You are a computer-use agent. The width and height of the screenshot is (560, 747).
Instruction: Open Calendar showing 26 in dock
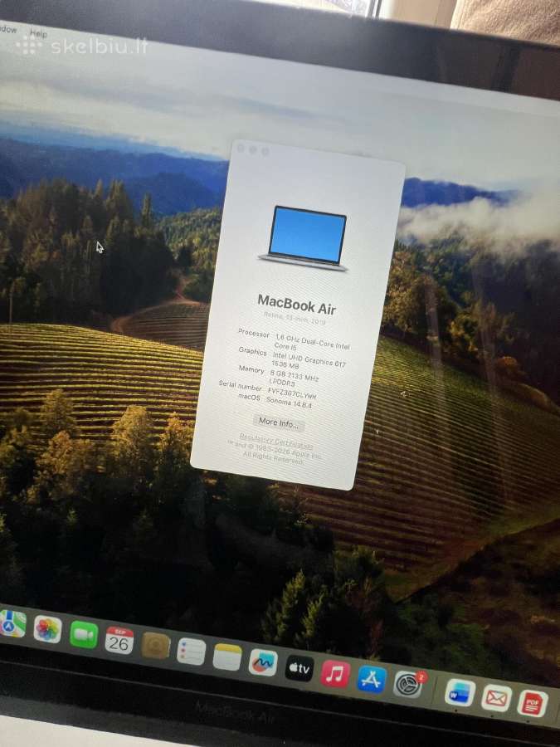click(x=119, y=640)
